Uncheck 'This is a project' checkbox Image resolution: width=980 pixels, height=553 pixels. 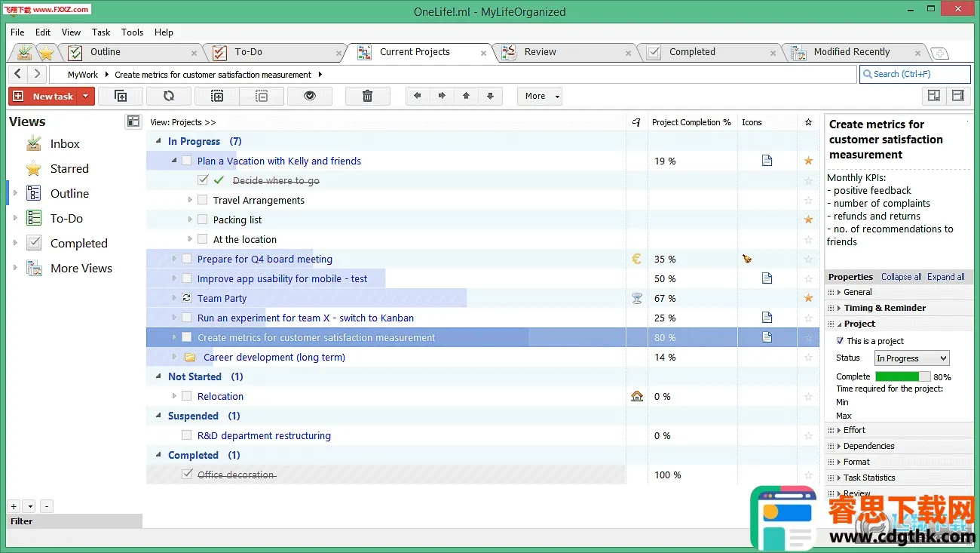(x=841, y=341)
